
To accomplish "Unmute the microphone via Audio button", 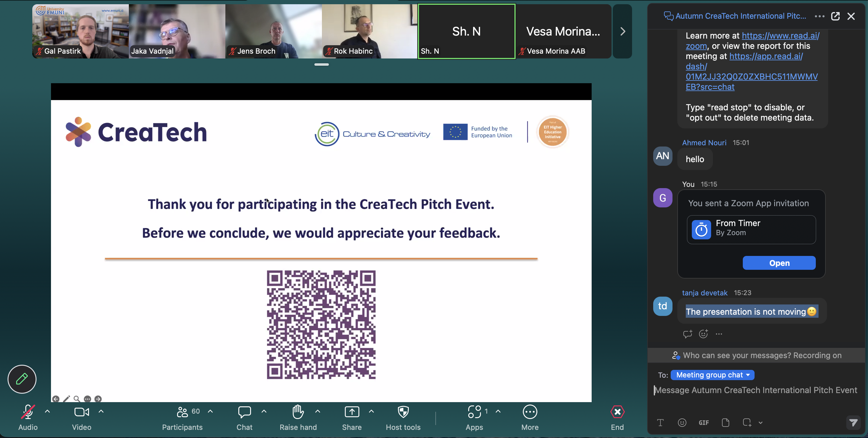I will click(x=28, y=418).
